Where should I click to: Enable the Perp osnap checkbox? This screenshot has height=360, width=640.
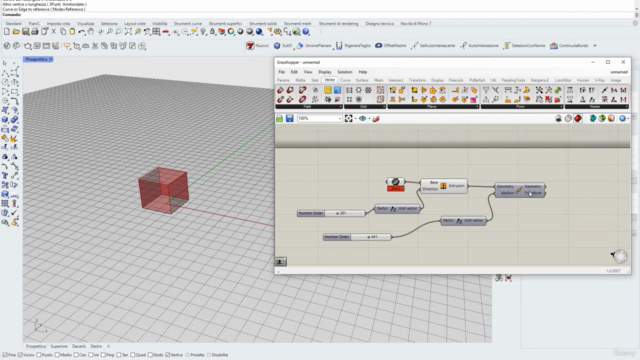(103, 355)
